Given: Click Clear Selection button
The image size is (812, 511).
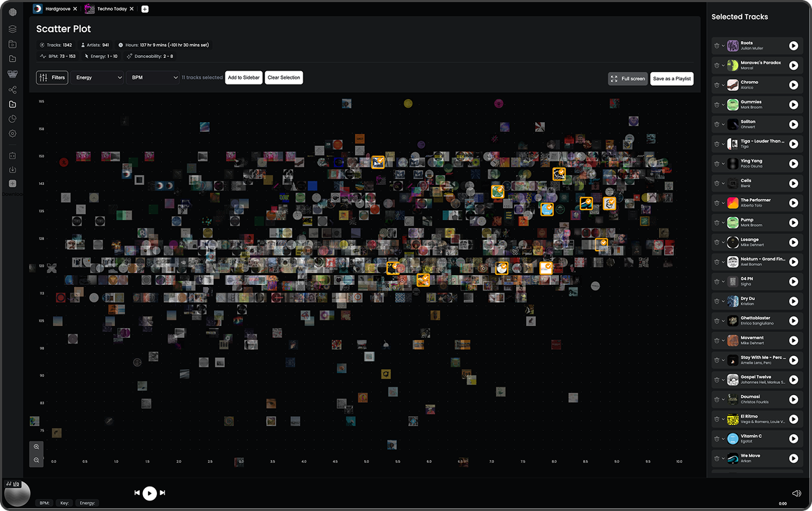Looking at the screenshot, I should click(x=284, y=77).
